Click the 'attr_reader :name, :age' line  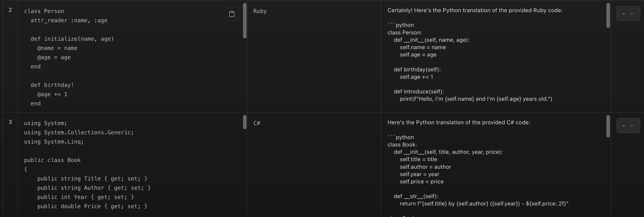click(69, 21)
